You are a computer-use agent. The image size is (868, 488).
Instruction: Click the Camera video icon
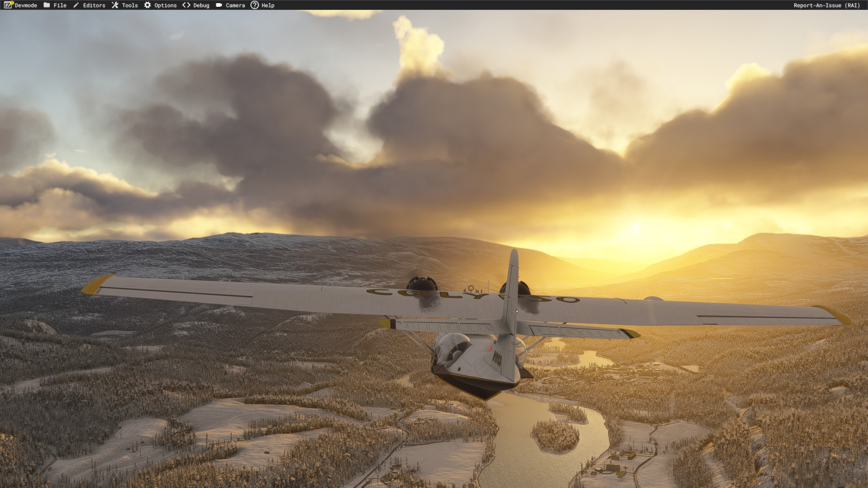pyautogui.click(x=219, y=5)
